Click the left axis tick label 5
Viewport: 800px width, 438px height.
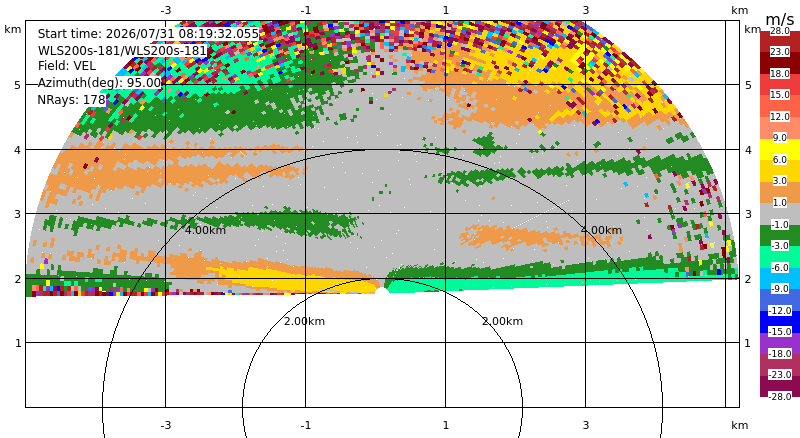[x=18, y=85]
